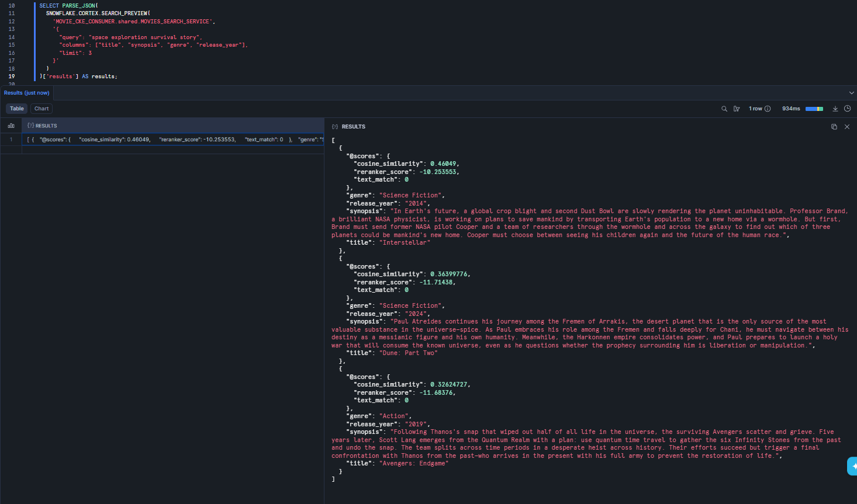Screen dimensions: 857x504
Task: Click the "Dune: Part Two" title value
Action: [408, 353]
